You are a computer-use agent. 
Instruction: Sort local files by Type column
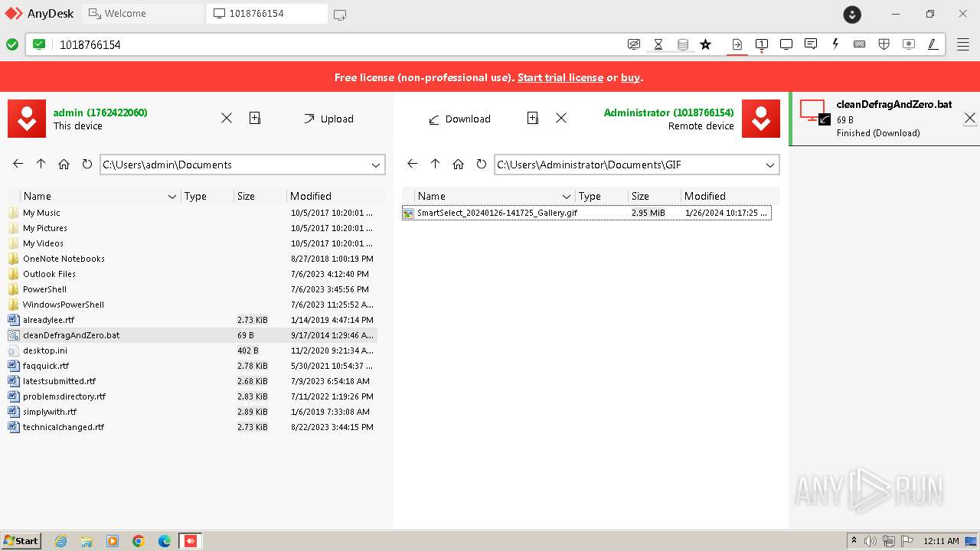coord(207,196)
